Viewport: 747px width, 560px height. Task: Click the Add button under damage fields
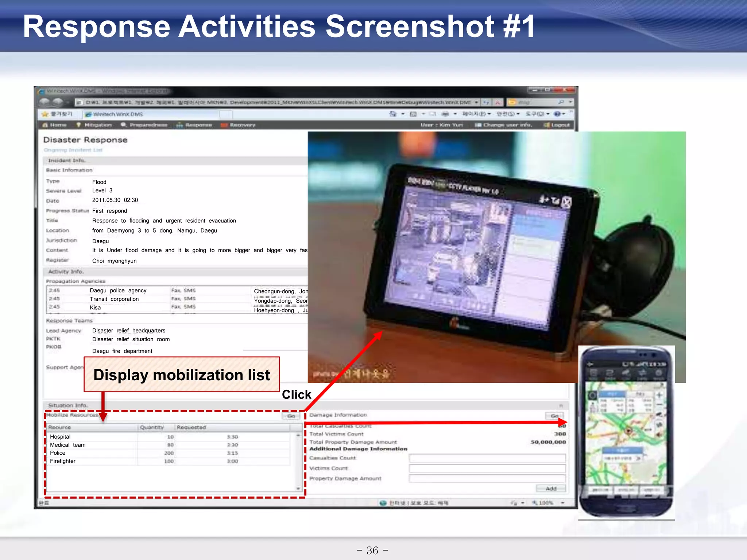click(x=551, y=489)
